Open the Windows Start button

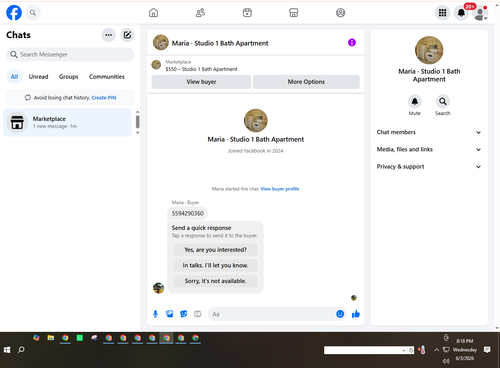7,350
